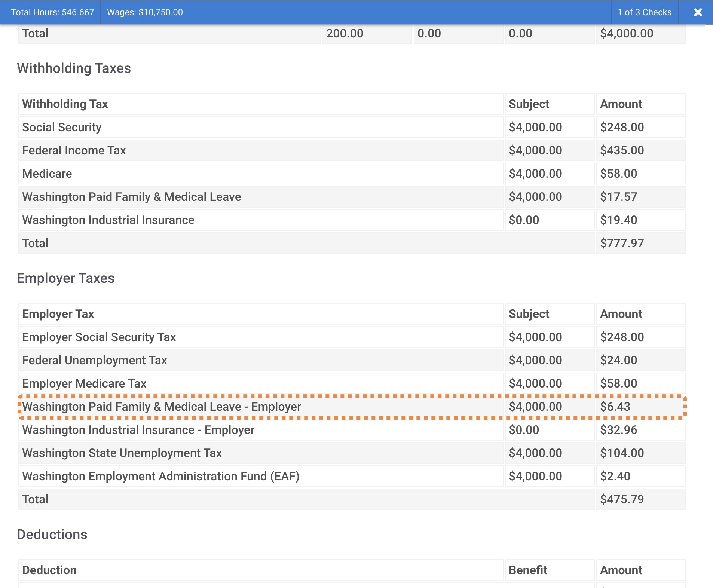Select Employer Social Security Tax row
713x588 pixels.
(x=99, y=337)
